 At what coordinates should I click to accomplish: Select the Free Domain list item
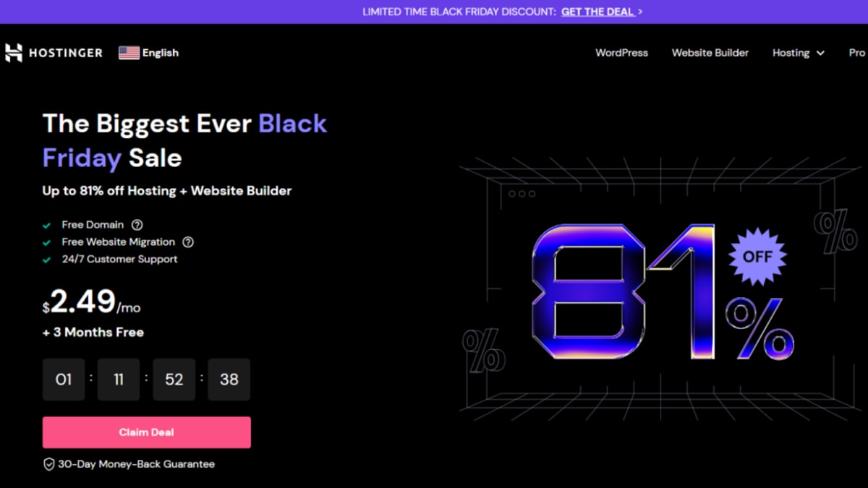[92, 224]
